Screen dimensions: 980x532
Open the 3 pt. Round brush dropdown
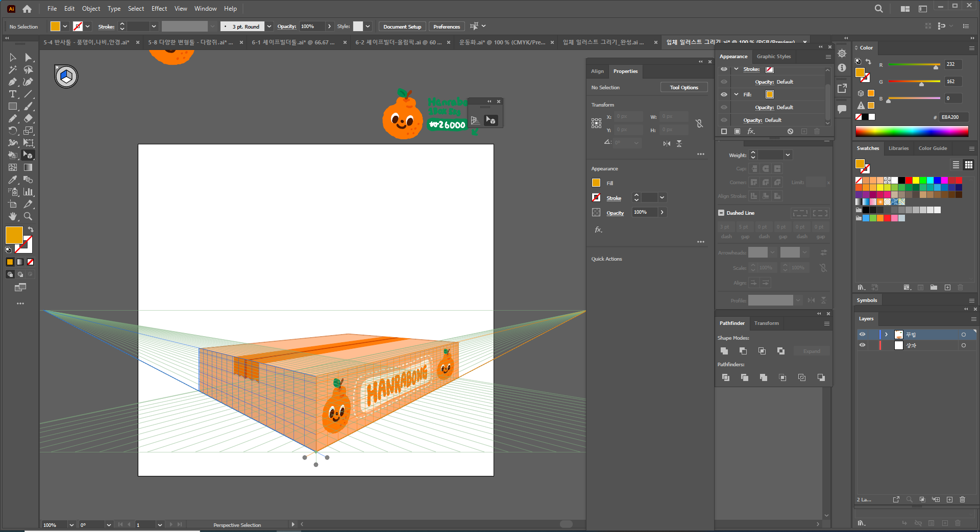click(x=269, y=27)
